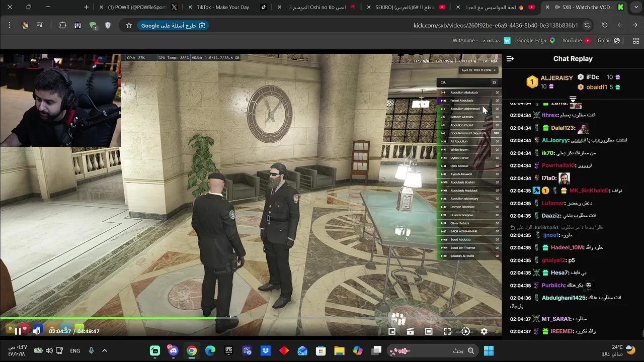Open the striped extension icon in toolbar
This screenshot has width=644, height=362.
tap(77, 25)
